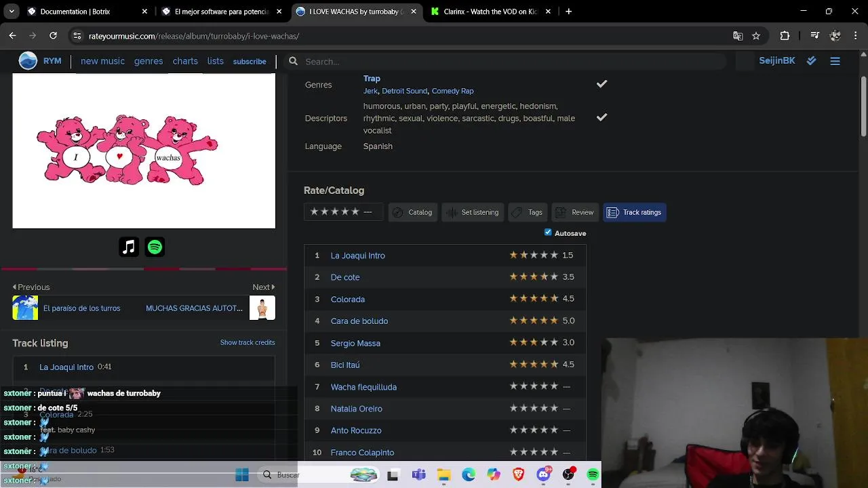The width and height of the screenshot is (868, 488).
Task: Open new music menu item
Action: 102,61
